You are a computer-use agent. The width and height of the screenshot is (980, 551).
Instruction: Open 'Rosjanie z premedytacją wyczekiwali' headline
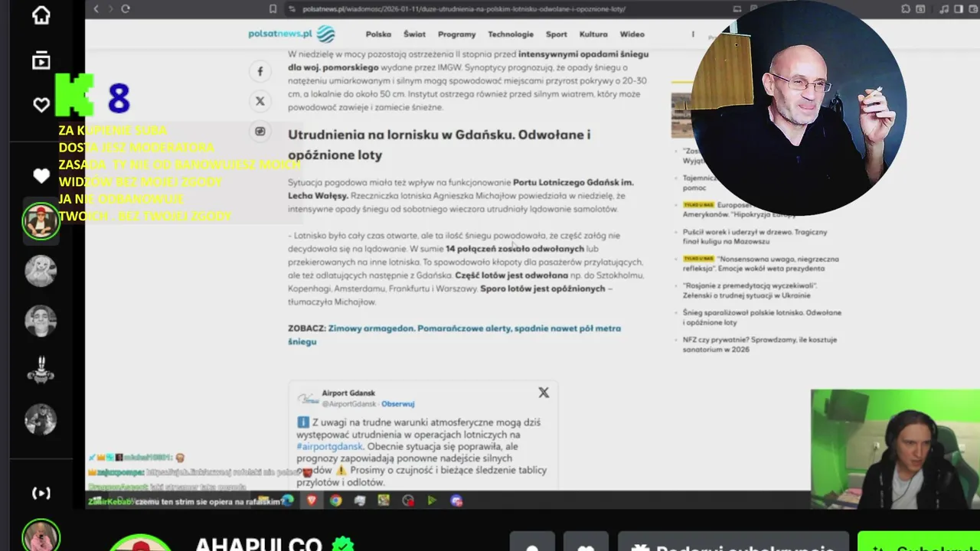click(750, 290)
